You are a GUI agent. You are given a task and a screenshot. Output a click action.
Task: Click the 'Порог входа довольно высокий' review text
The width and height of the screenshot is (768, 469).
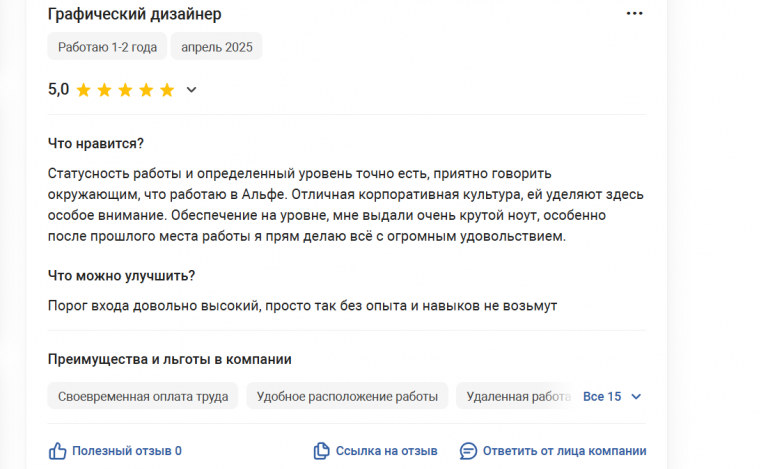pyautogui.click(x=302, y=306)
